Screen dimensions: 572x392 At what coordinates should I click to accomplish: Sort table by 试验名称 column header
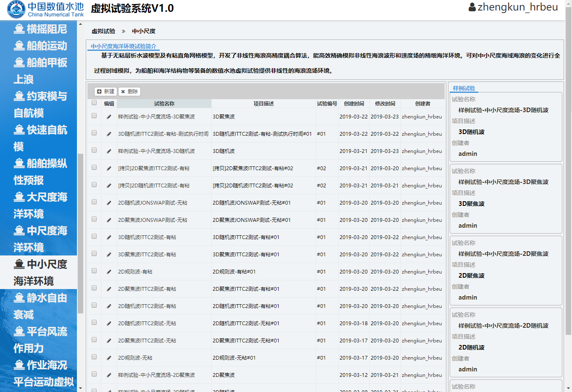164,104
